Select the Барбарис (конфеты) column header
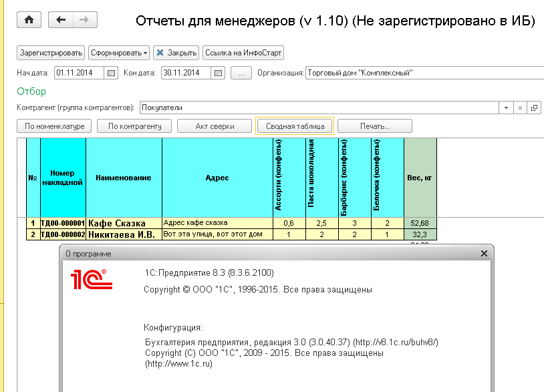 pyautogui.click(x=354, y=178)
